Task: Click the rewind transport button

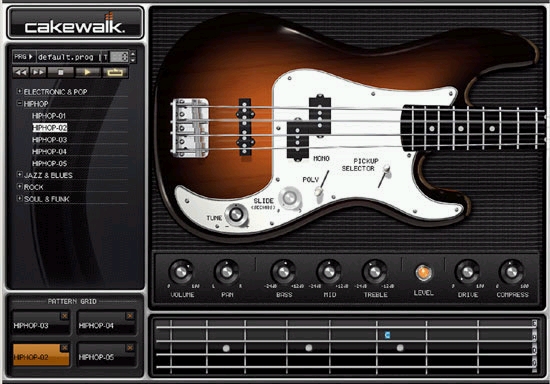Action: pyautogui.click(x=21, y=73)
